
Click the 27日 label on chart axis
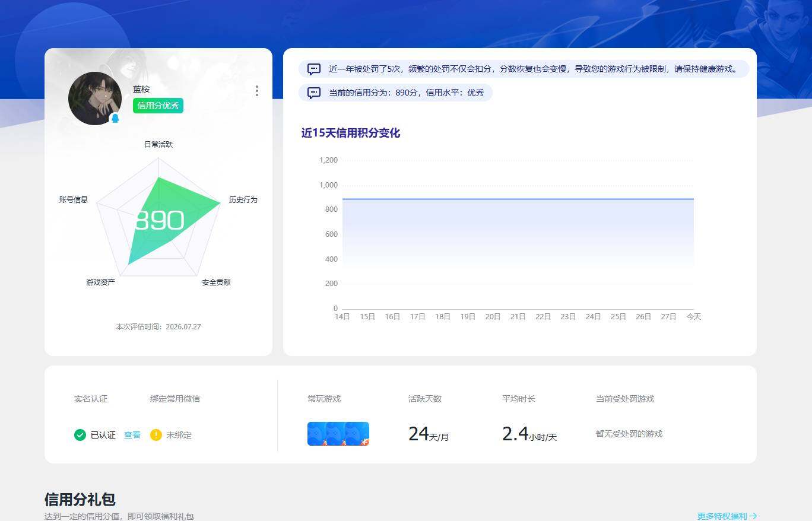668,317
